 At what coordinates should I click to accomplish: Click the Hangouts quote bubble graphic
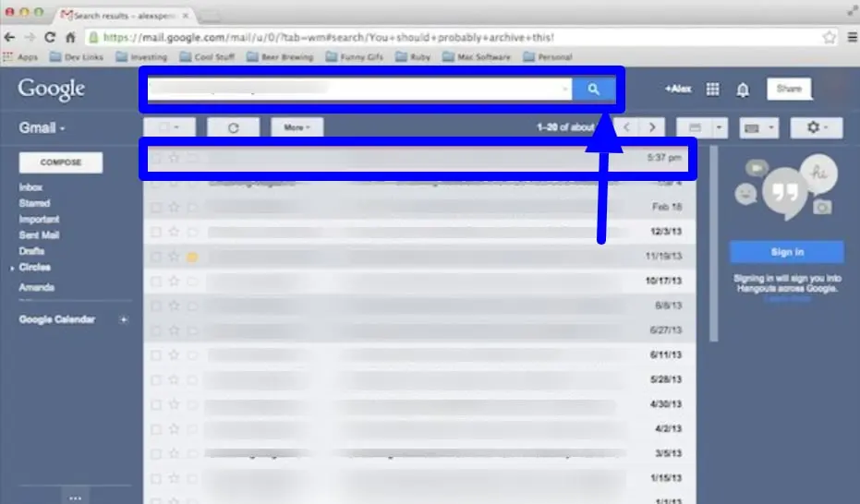(x=784, y=192)
